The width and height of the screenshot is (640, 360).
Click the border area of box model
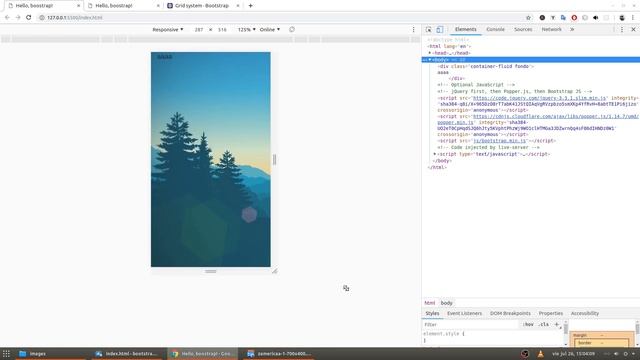(584, 343)
